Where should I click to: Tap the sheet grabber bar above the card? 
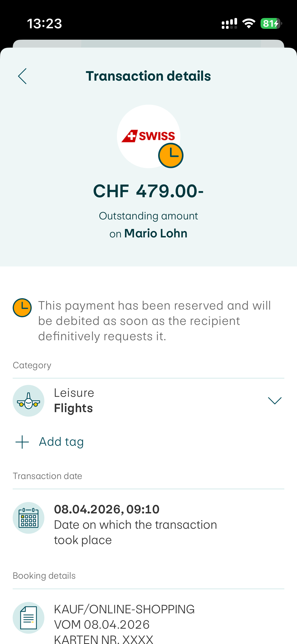[x=148, y=44]
